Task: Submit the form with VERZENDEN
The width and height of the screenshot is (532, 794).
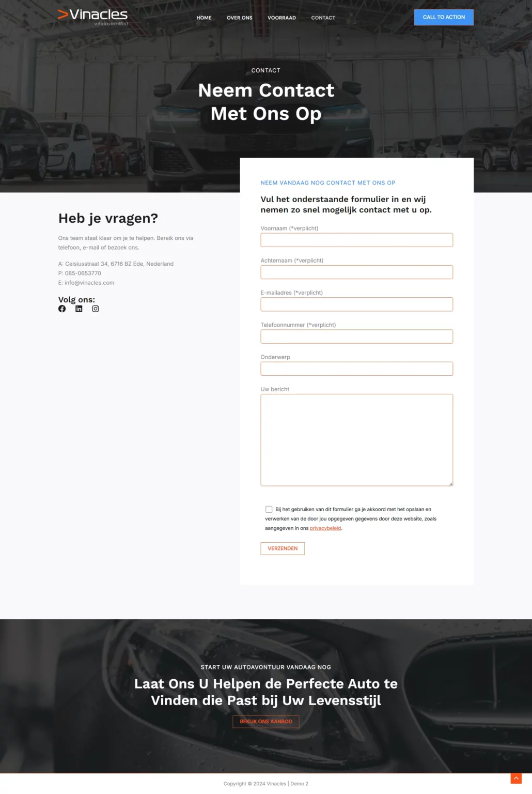Action: tap(283, 548)
